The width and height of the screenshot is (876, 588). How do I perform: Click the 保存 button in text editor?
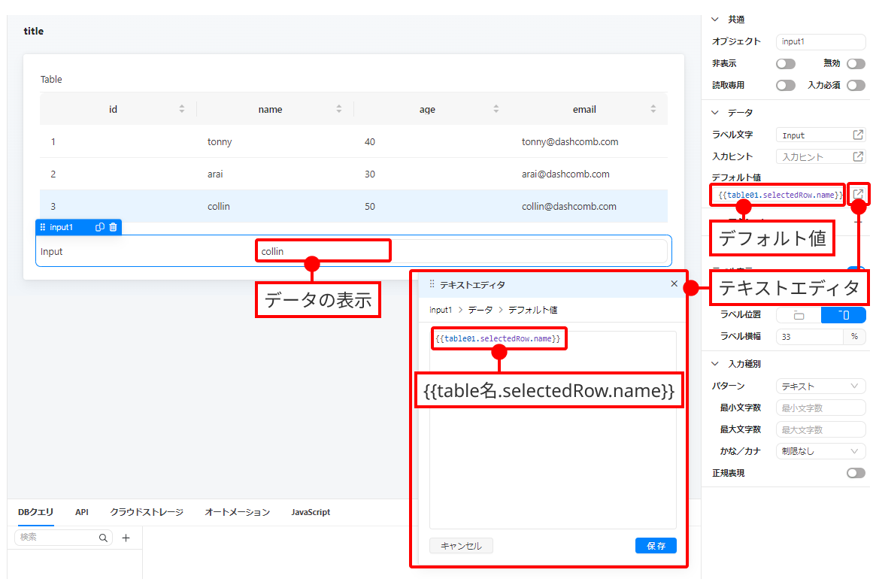pos(656,546)
